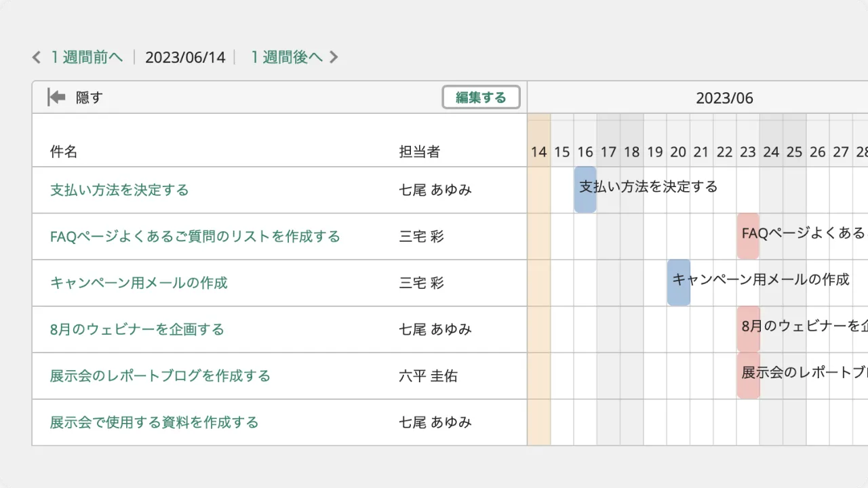Viewport: 868px width, 488px height.
Task: Click the highlighted day 14 column header
Action: 539,152
